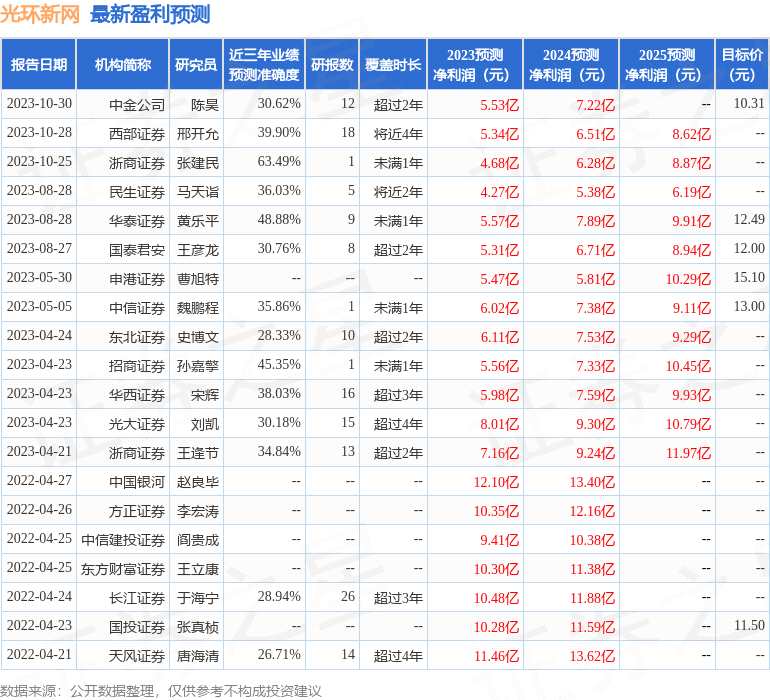Viewport: 770px width, 700px height.
Task: Click target price 15.10
Action: tap(749, 278)
